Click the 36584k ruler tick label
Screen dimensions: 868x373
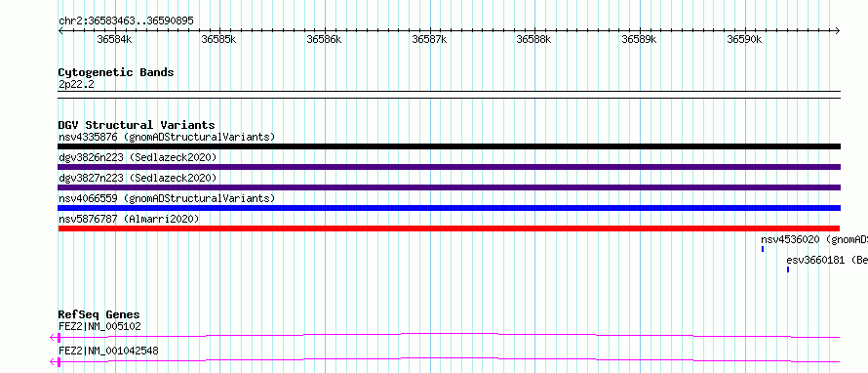pyautogui.click(x=114, y=39)
